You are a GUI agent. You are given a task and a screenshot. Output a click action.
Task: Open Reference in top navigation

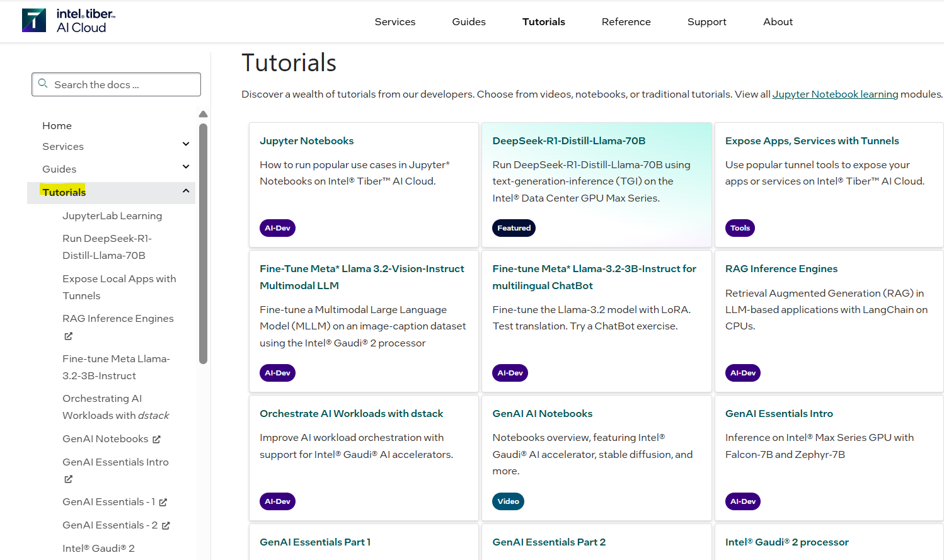(x=626, y=21)
